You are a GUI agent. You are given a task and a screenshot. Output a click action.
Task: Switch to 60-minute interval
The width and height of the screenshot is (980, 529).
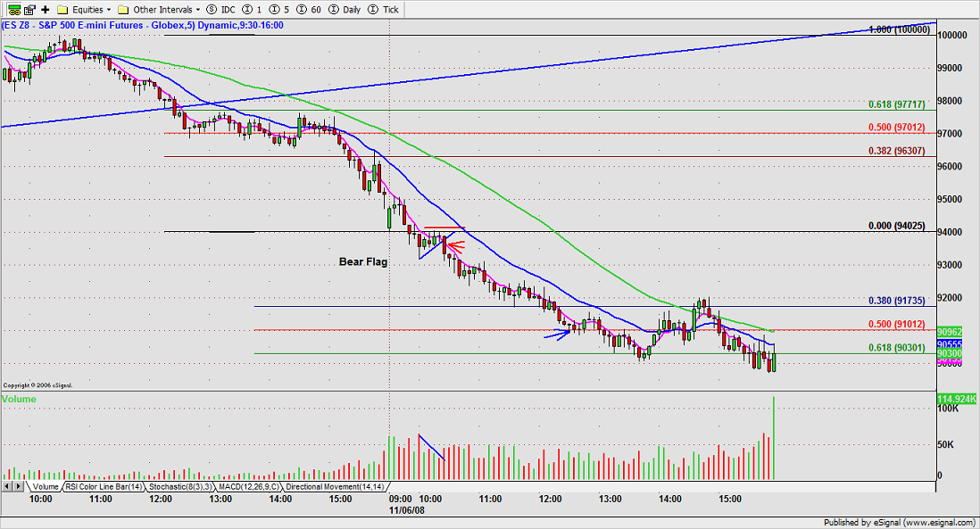tap(316, 10)
